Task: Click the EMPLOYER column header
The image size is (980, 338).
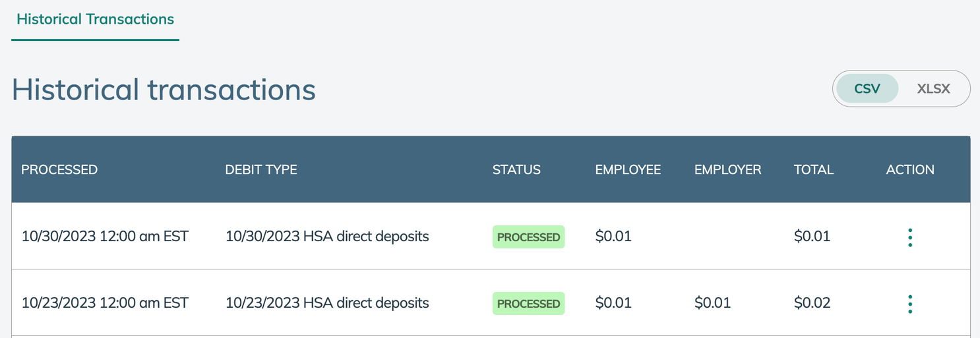Action: 727,169
